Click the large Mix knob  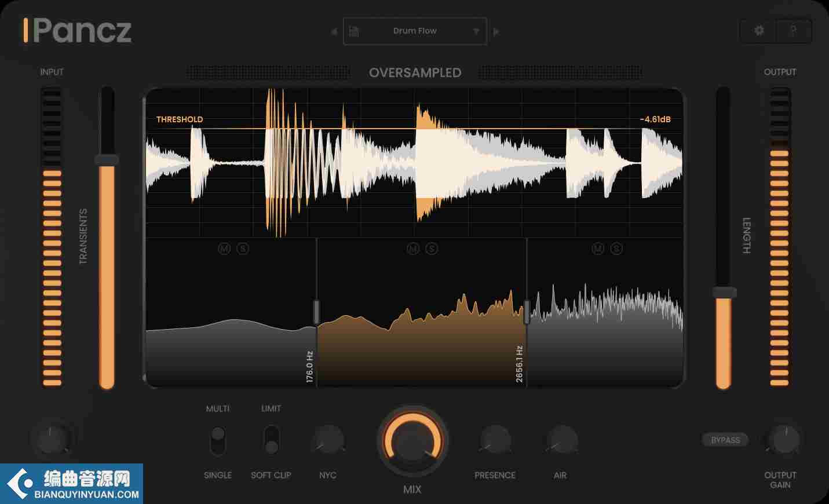[x=412, y=441]
